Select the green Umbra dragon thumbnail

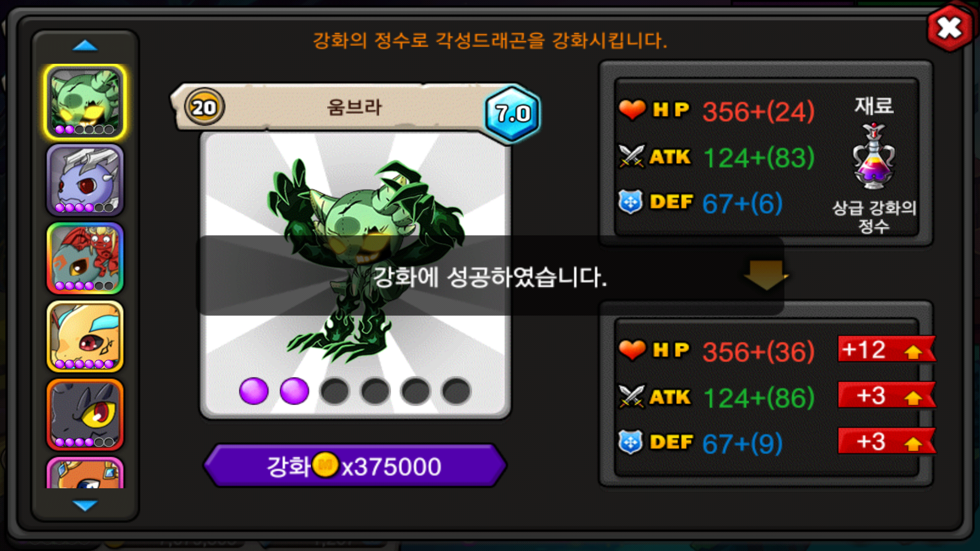[85, 102]
